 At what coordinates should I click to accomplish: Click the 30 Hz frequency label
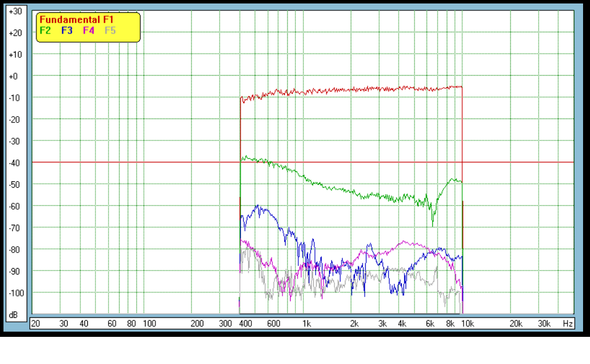click(x=64, y=324)
